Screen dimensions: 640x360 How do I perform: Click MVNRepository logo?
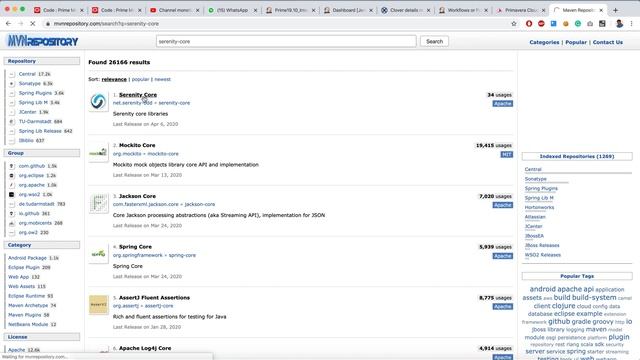(42, 41)
